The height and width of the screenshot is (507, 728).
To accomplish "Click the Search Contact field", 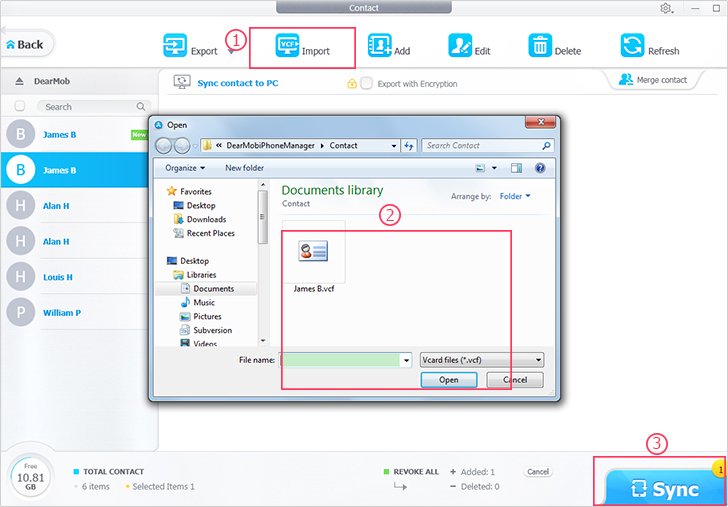I will point(488,146).
